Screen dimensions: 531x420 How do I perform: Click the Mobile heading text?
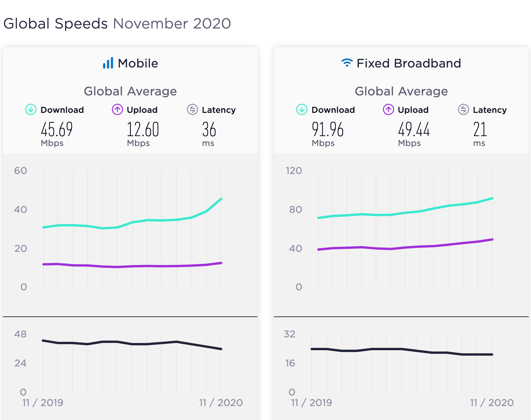(138, 63)
